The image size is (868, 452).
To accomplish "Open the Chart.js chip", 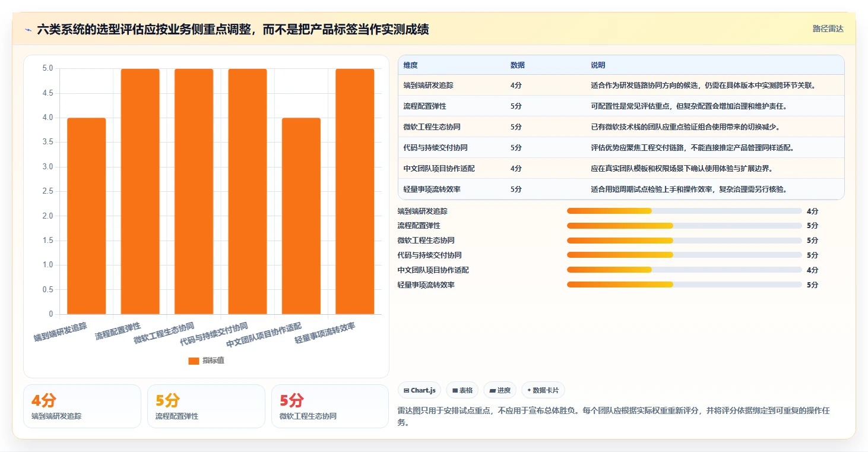I will [420, 390].
